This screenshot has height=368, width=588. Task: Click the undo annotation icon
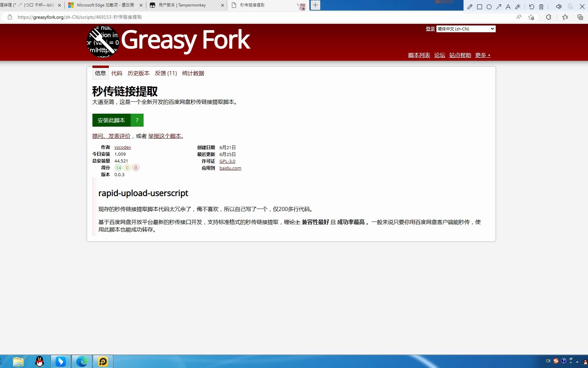(x=531, y=7)
